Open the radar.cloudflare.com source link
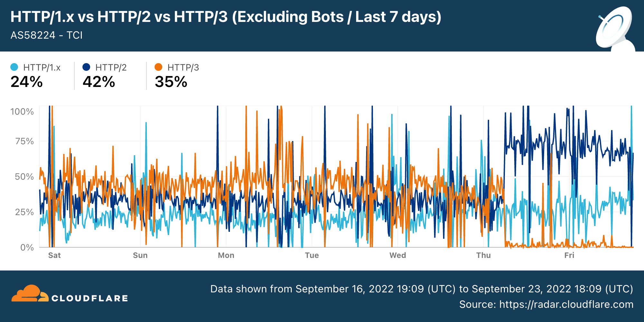This screenshot has width=644, height=322. click(566, 304)
